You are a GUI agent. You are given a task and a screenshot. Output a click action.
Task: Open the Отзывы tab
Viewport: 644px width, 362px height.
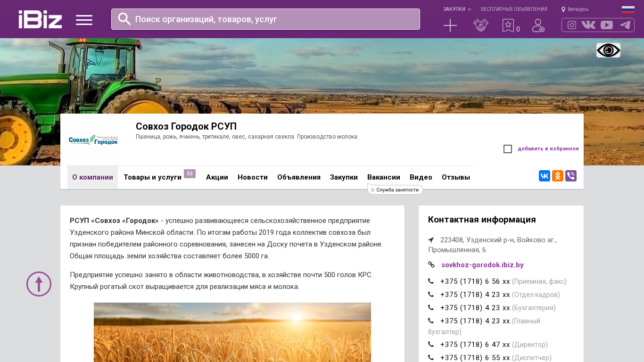(456, 177)
